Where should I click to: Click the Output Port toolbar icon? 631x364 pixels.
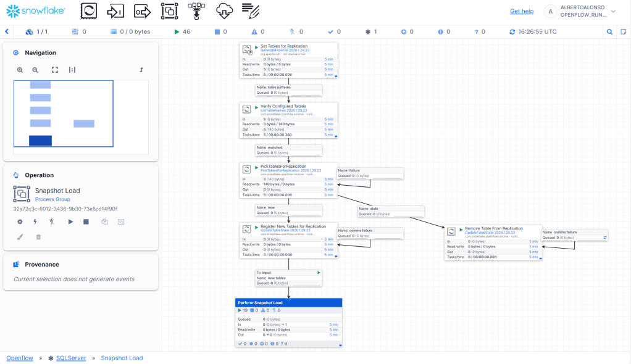[x=143, y=10]
